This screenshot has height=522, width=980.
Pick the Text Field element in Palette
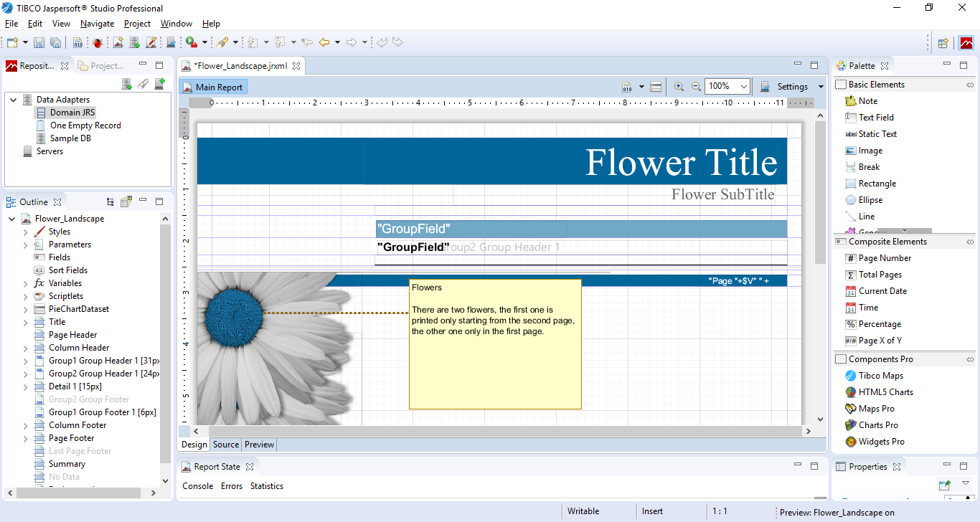[x=869, y=118]
